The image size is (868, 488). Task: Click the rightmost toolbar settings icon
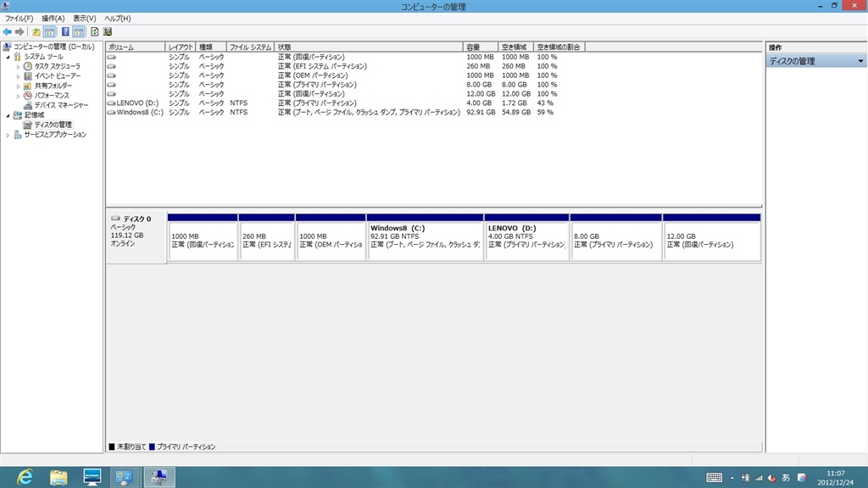coord(108,31)
